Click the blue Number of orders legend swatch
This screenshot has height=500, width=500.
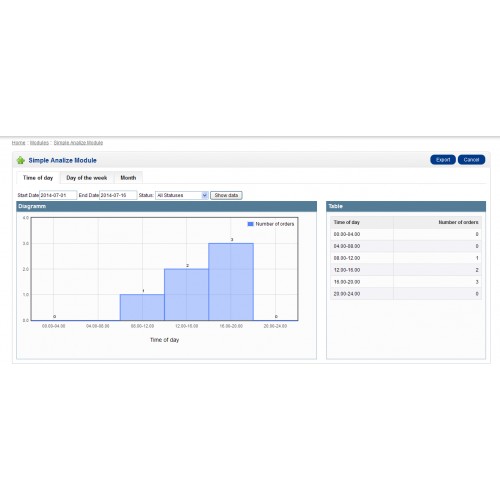click(x=251, y=224)
